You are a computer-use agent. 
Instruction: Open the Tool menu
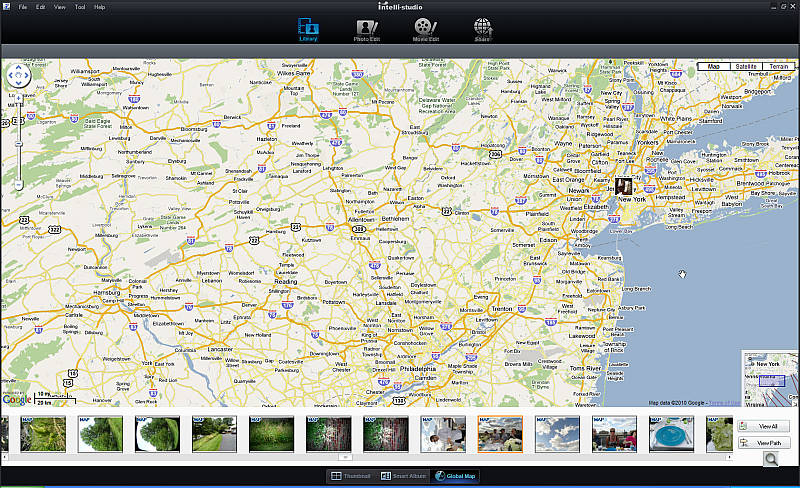coord(80,7)
